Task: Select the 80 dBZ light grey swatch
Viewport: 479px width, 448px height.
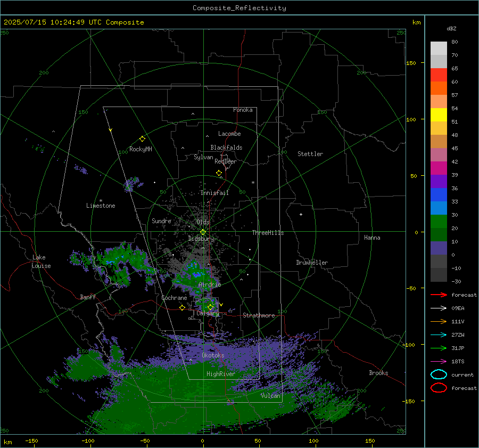Action: click(439, 48)
